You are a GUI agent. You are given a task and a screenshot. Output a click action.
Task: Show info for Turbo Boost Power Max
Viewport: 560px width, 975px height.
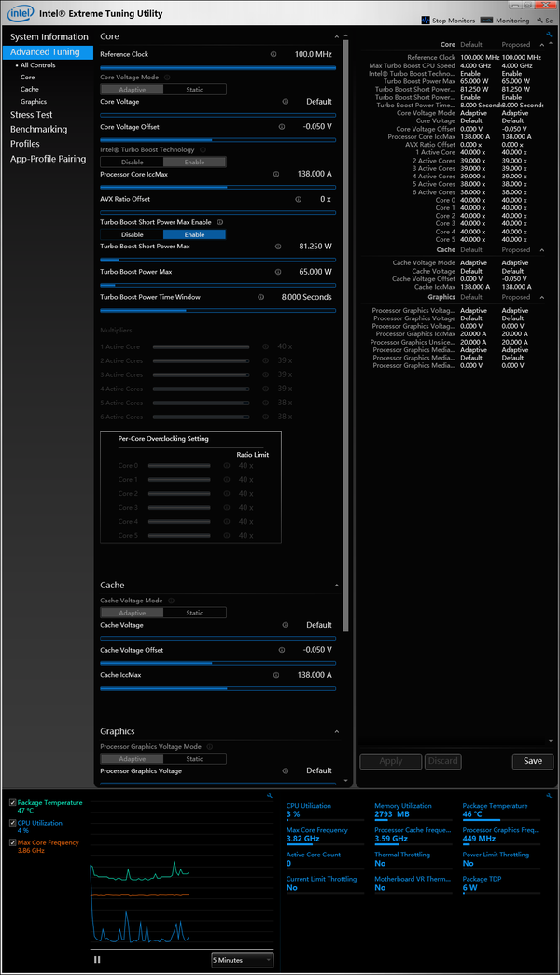(278, 272)
